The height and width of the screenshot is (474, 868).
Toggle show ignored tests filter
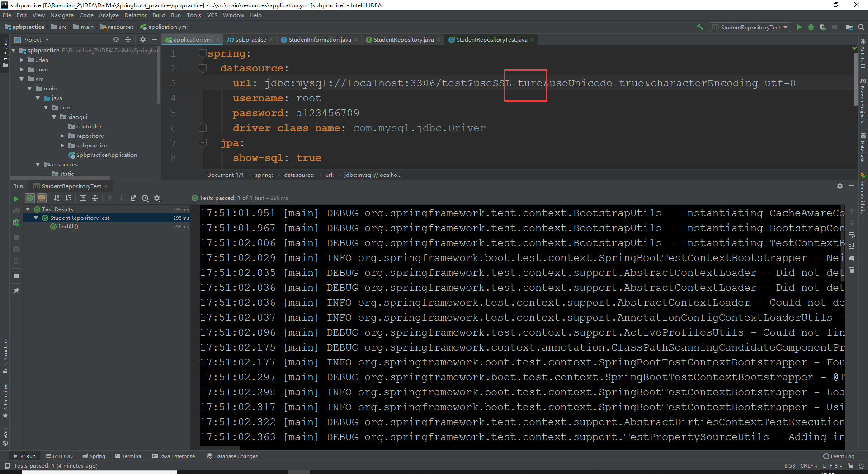coord(42,198)
